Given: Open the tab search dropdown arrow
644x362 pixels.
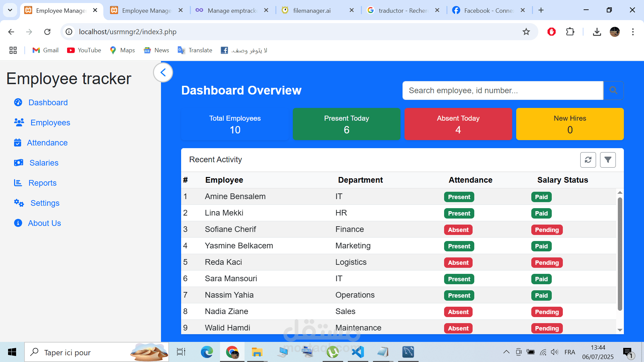Looking at the screenshot, I should click(10, 10).
